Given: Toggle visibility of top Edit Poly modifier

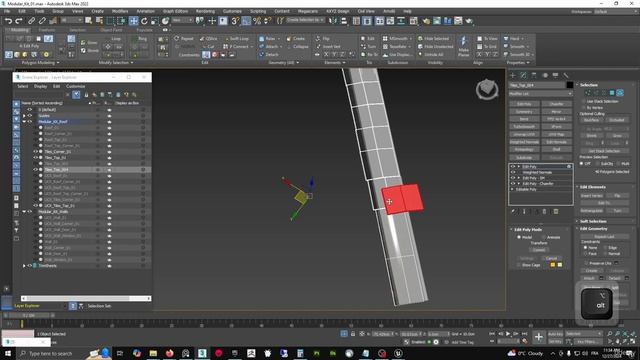Looking at the screenshot, I should click(x=513, y=167).
